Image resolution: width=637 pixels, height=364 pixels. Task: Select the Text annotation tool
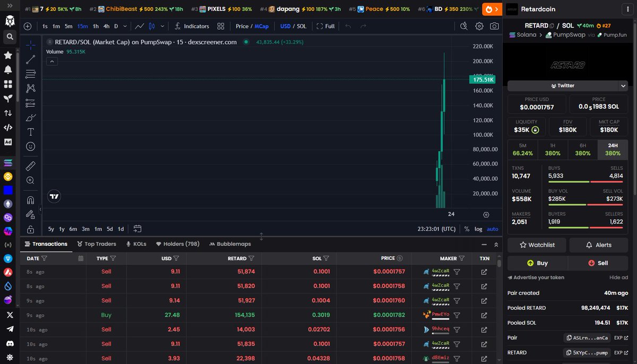pos(30,132)
